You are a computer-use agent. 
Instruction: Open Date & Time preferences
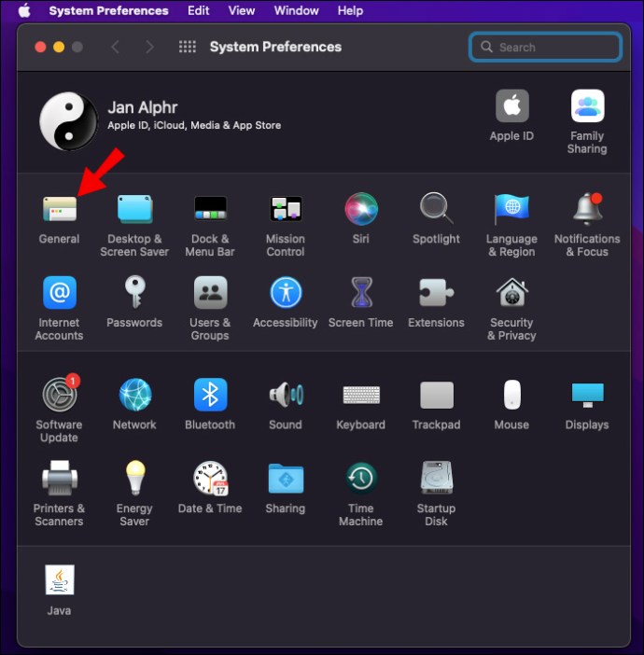pyautogui.click(x=210, y=478)
